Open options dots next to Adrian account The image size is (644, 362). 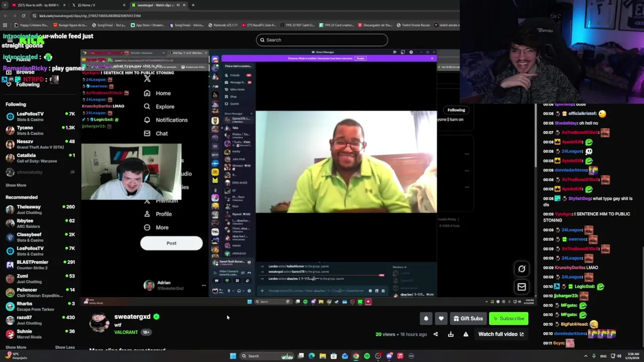[204, 286]
